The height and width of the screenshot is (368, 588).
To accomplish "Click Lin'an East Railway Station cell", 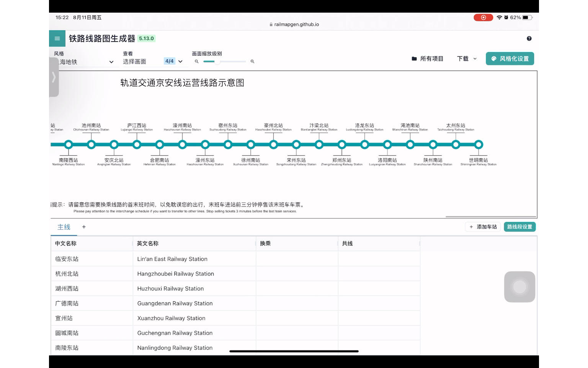I will point(194,259).
